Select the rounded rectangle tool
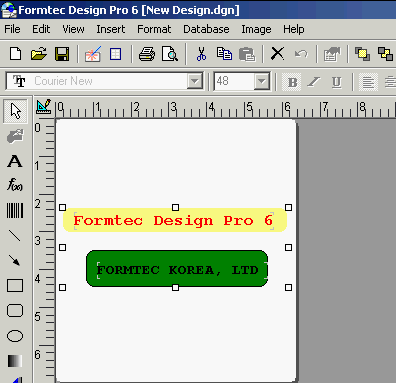Image resolution: width=396 pixels, height=383 pixels. point(15,311)
